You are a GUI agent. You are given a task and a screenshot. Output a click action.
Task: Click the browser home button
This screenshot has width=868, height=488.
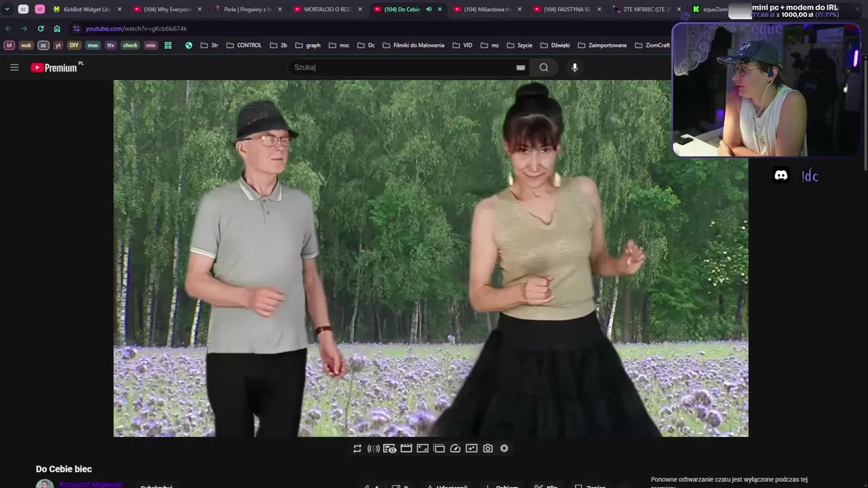tap(57, 28)
